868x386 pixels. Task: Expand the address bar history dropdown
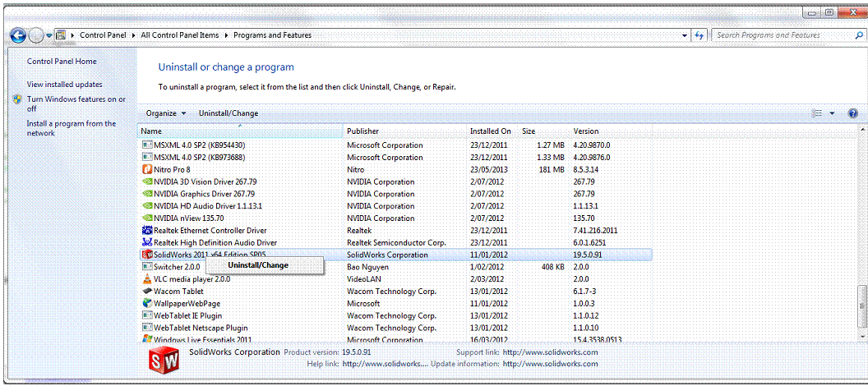[x=686, y=35]
